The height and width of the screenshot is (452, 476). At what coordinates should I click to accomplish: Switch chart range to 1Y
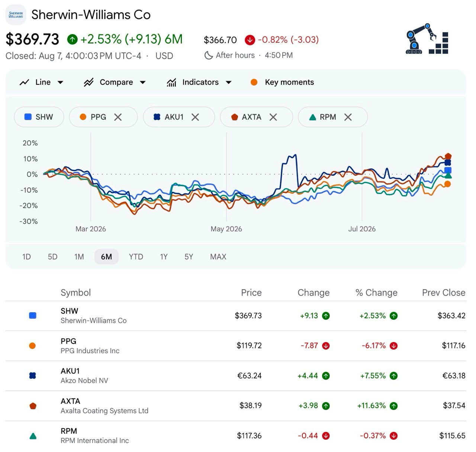point(164,257)
